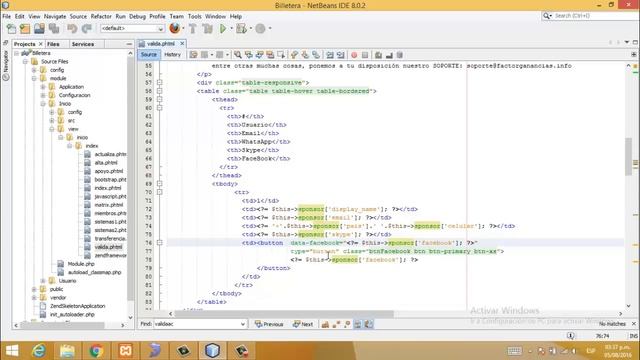Click the Next Bookmark icon

pos(305,55)
